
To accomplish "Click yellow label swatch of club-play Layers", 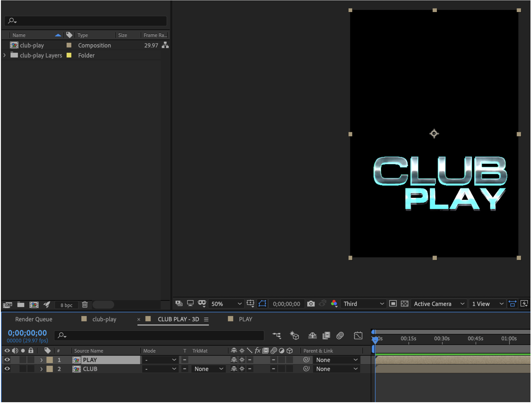I will point(69,55).
